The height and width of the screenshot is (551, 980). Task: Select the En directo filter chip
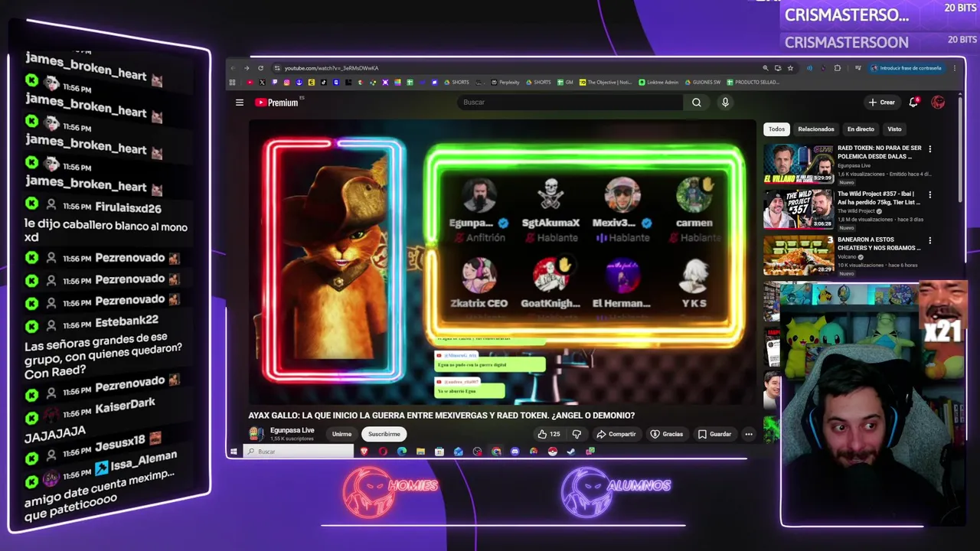[861, 129]
